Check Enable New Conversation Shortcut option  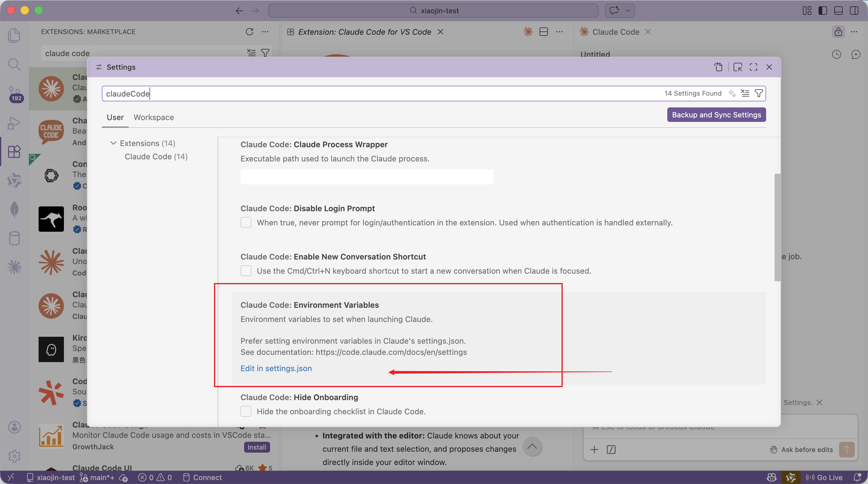(x=246, y=271)
